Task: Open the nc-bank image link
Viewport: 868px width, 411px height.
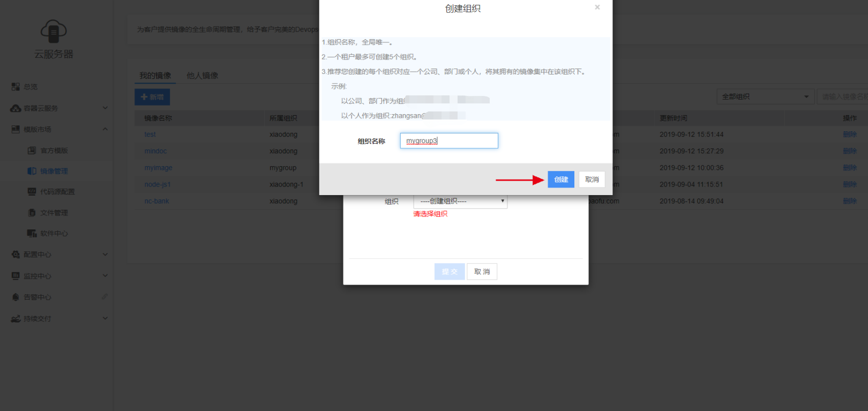Action: click(x=156, y=201)
